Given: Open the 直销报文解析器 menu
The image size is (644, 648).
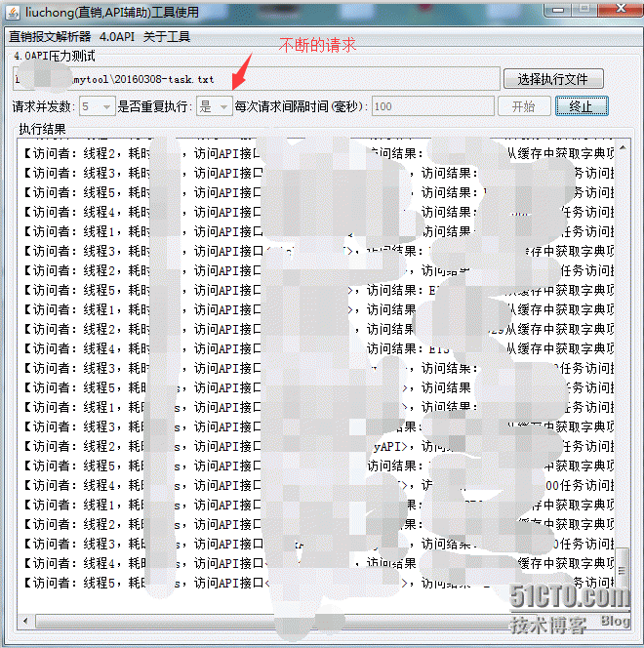Looking at the screenshot, I should point(49,37).
